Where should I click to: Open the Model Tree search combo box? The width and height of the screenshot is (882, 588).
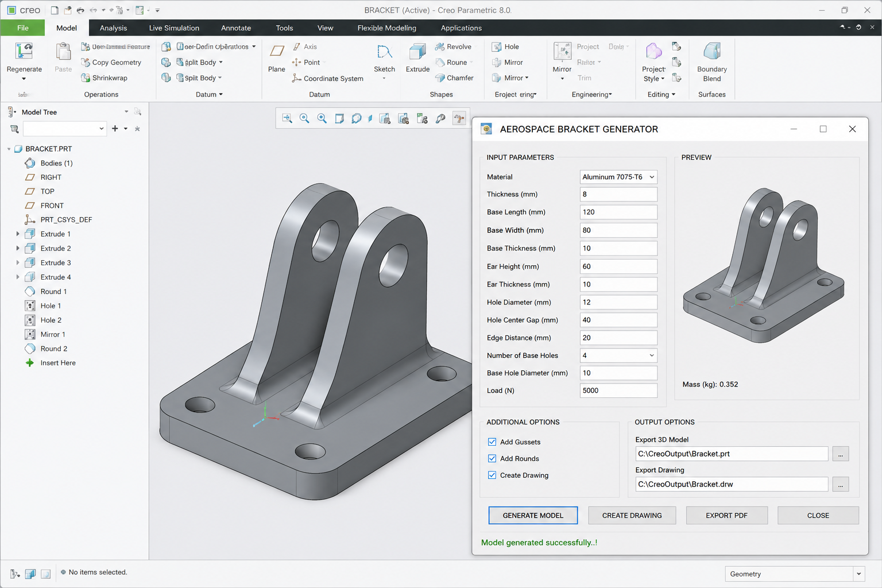65,129
